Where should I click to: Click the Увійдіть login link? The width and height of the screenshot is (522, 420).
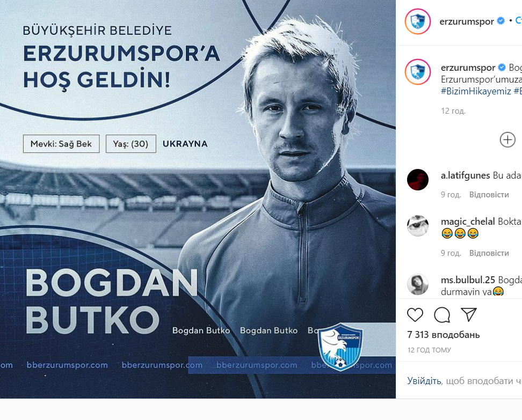[x=424, y=381]
